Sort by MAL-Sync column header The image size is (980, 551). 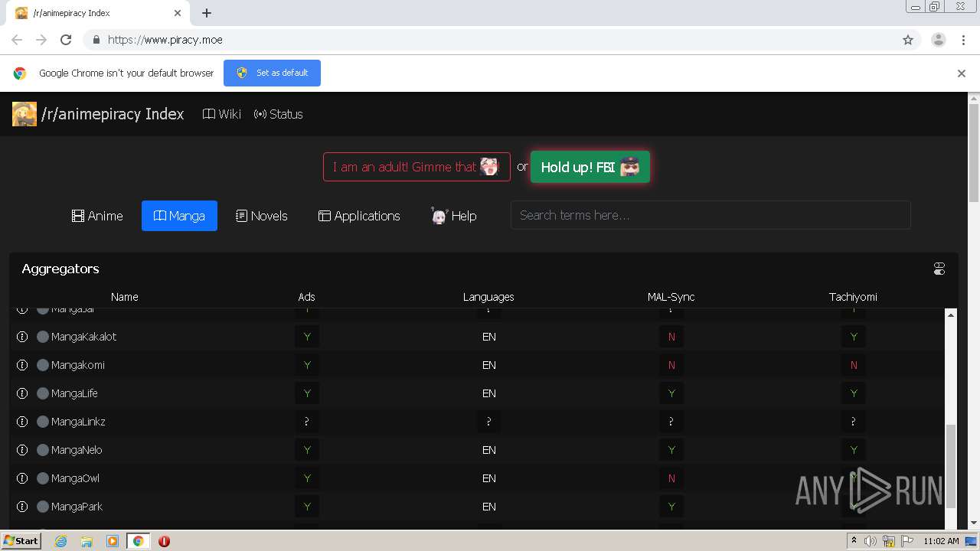coord(671,297)
